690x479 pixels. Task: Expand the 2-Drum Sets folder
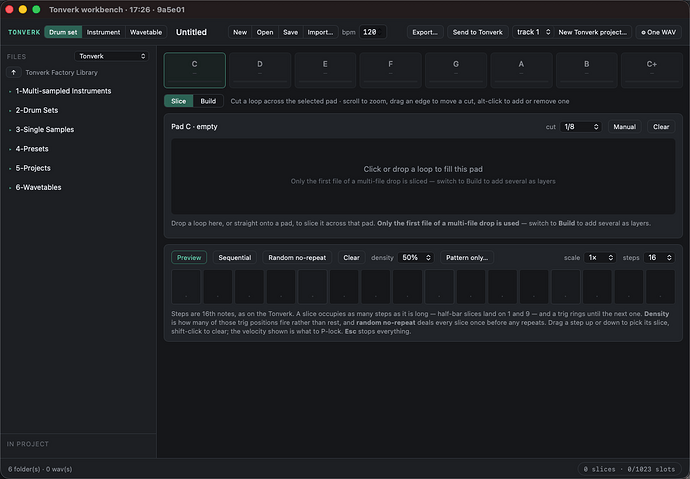tap(37, 110)
